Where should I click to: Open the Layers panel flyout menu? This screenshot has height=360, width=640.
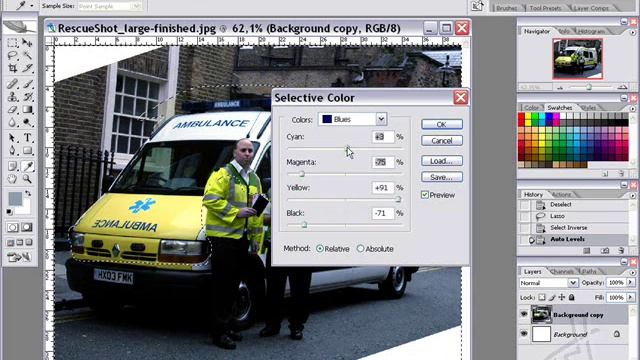[632, 272]
